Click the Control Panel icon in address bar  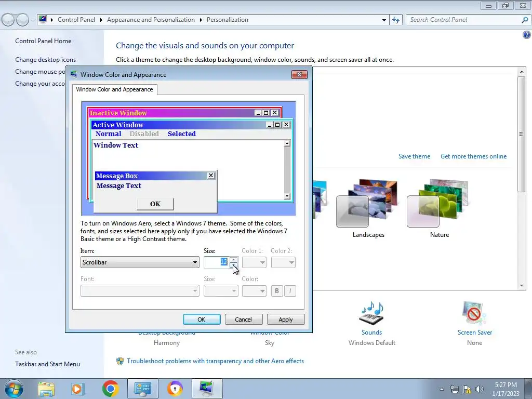[43, 19]
